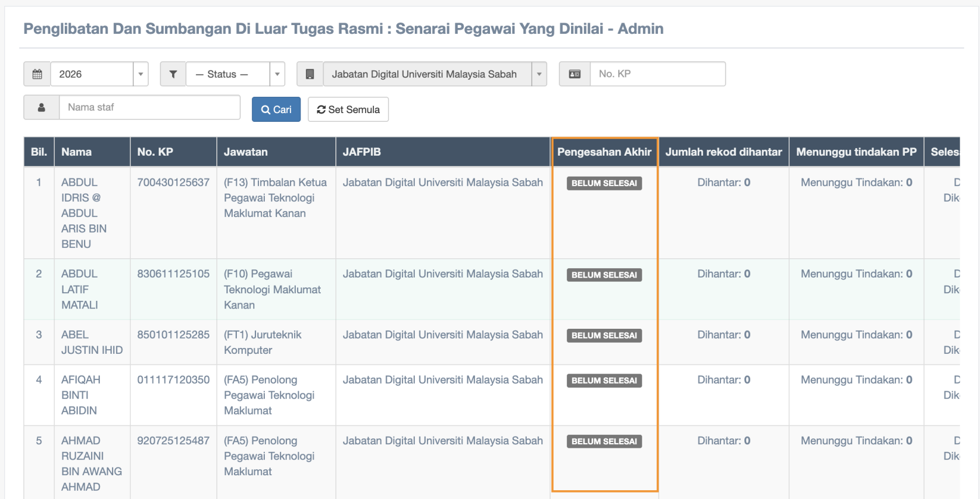The width and height of the screenshot is (980, 499).
Task: Select the Nama column header
Action: coord(76,152)
